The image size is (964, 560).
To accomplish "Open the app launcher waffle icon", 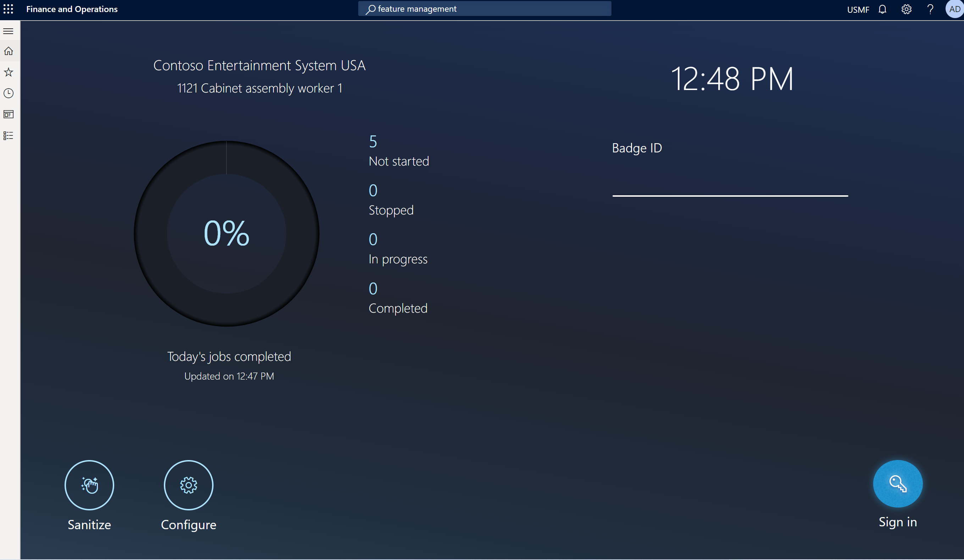I will click(9, 9).
